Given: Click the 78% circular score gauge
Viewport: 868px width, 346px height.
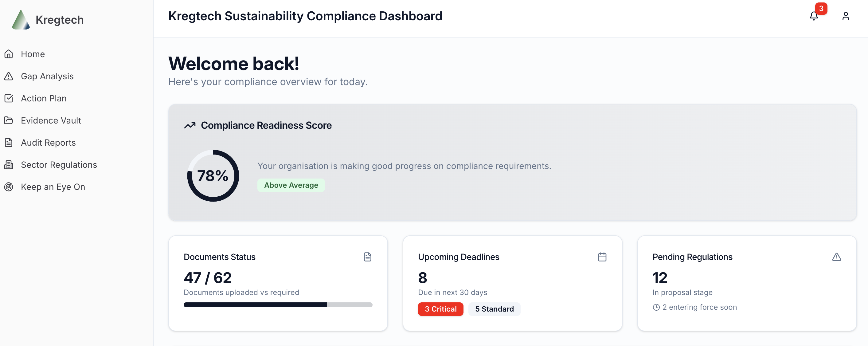Looking at the screenshot, I should tap(213, 176).
